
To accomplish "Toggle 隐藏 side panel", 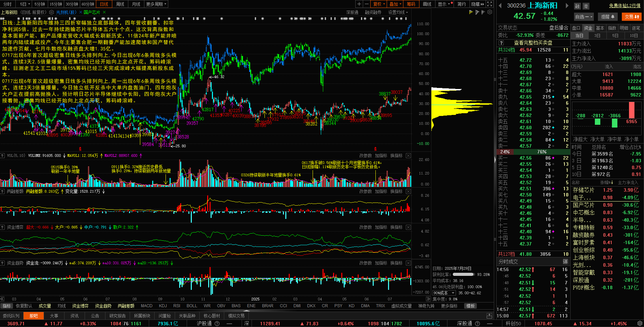I will pos(477,4).
